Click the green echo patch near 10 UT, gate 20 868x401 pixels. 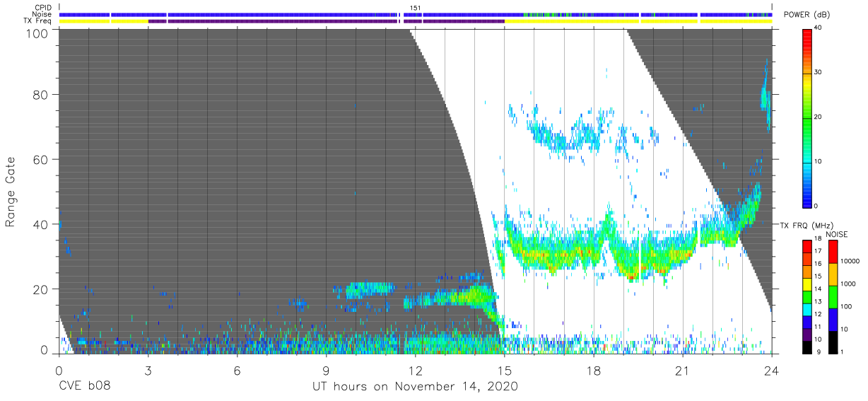pos(369,289)
